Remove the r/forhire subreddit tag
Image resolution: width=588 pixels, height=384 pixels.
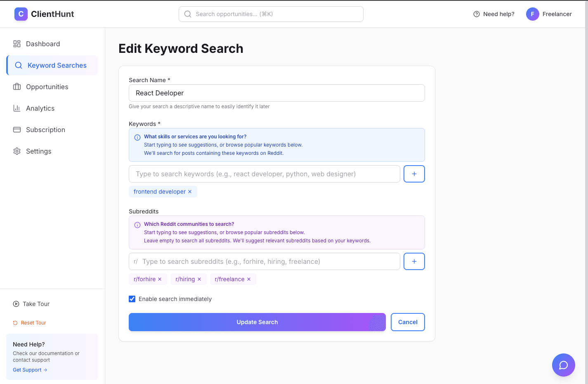tap(160, 279)
